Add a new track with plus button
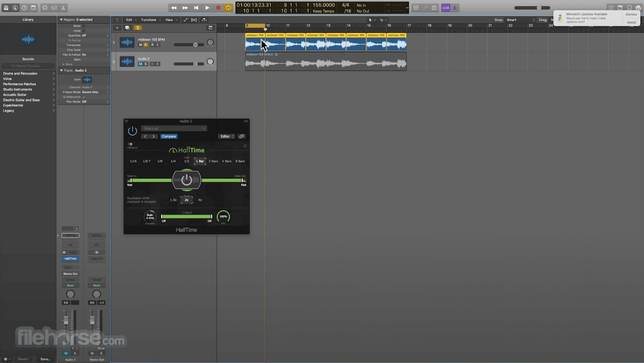644x363 pixels. (x=117, y=28)
